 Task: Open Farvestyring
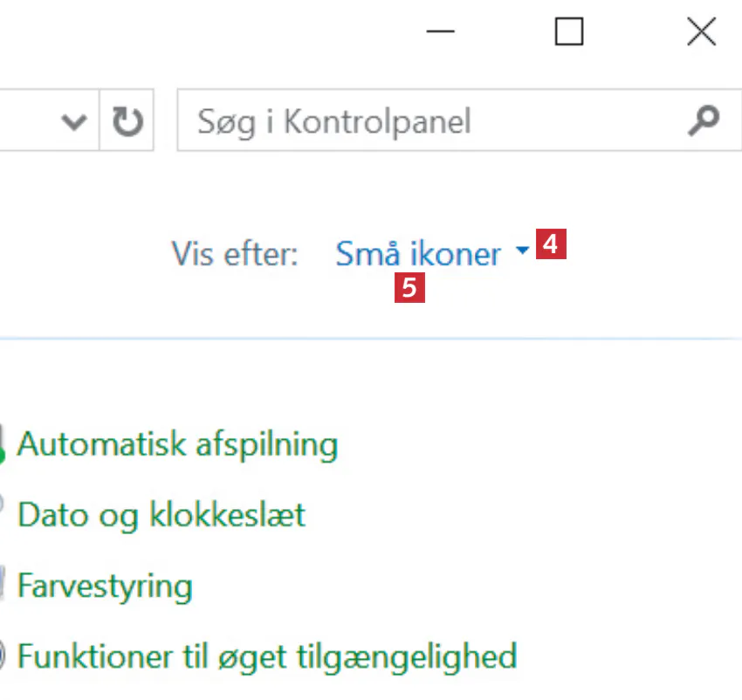coord(105,585)
